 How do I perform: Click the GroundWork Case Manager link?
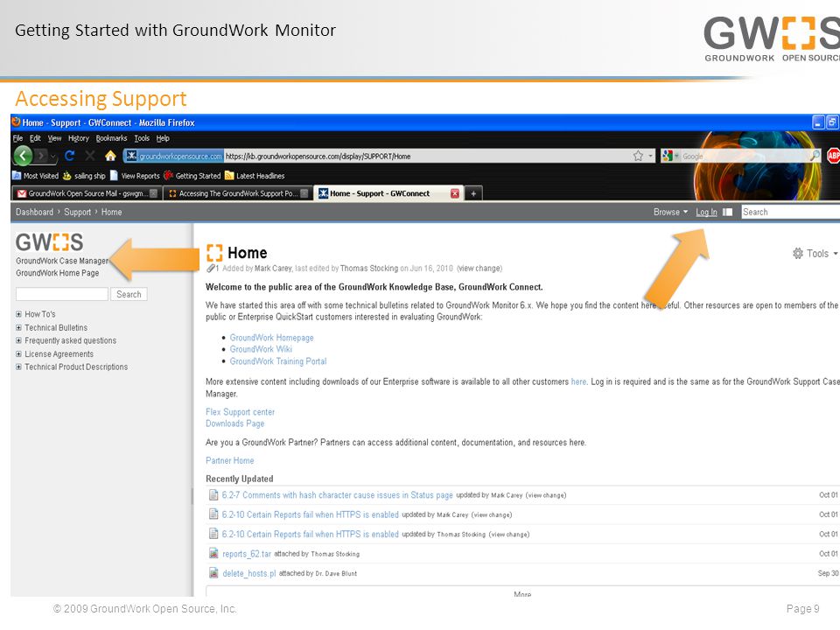(61, 261)
